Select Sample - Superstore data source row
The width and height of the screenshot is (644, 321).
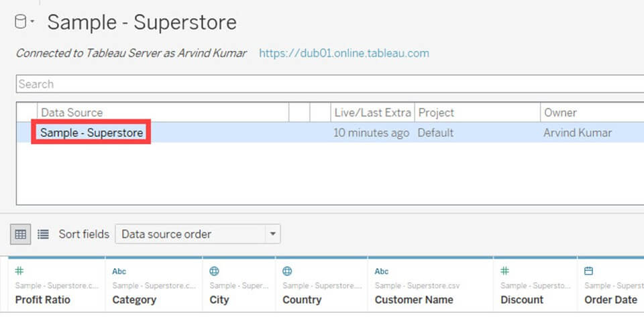91,133
